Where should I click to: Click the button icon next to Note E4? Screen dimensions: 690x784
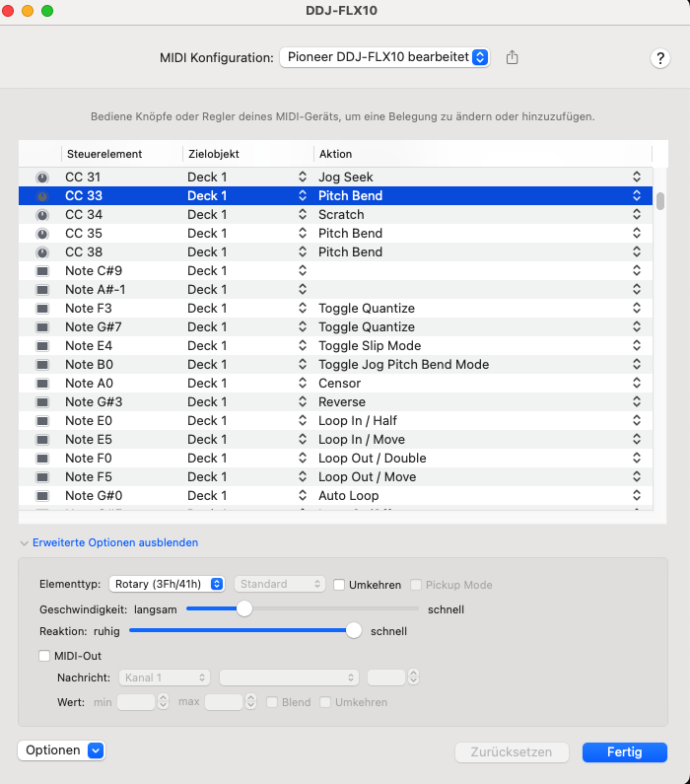click(x=42, y=346)
